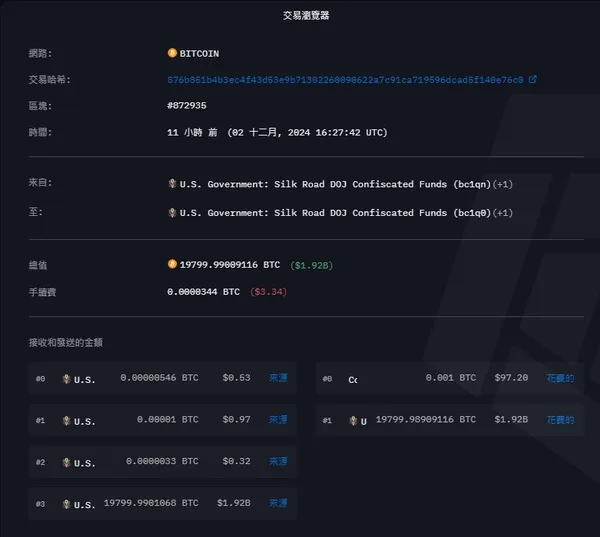Click the Silk Road DOJ Confiscated Funds (bc1qn) sender name
The image size is (600, 537).
coord(320,184)
